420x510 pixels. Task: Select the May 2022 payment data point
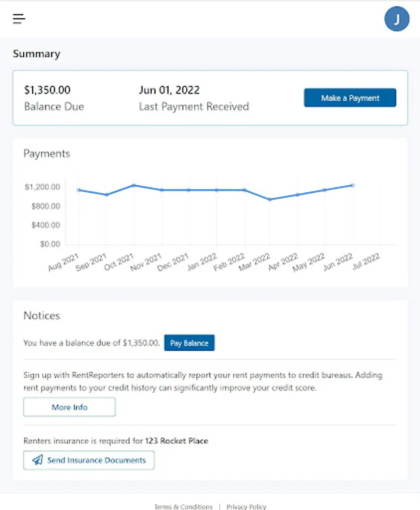click(325, 190)
